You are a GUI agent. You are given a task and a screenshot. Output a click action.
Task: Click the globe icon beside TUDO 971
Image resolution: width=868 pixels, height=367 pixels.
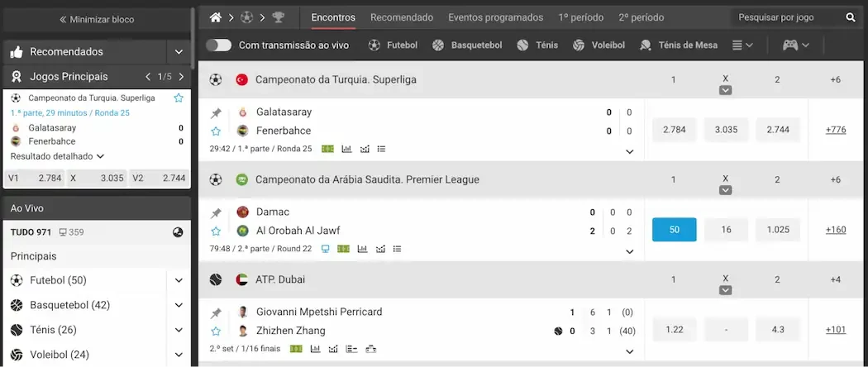click(x=178, y=232)
